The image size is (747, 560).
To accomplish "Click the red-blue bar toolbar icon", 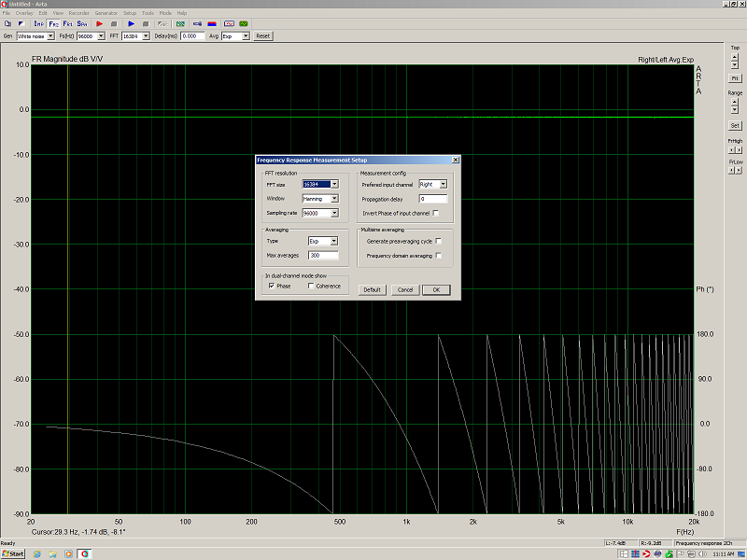I will (x=212, y=23).
